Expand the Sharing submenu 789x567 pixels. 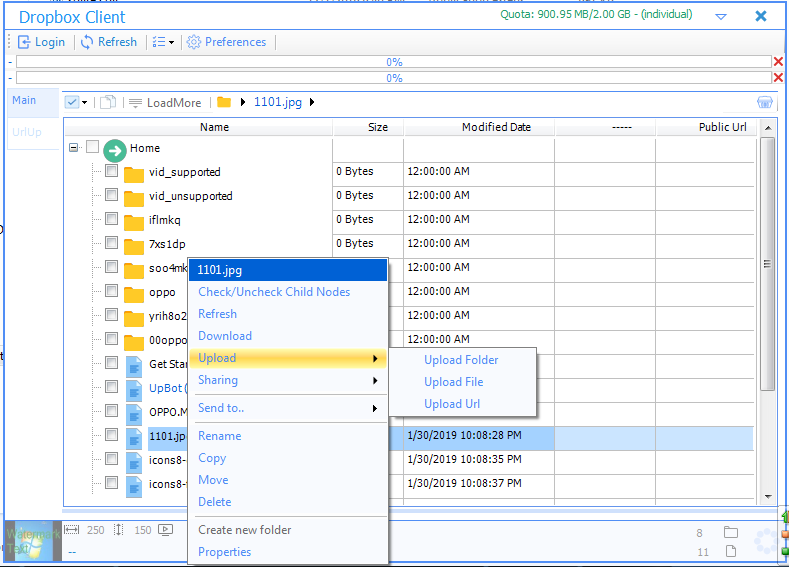click(288, 380)
